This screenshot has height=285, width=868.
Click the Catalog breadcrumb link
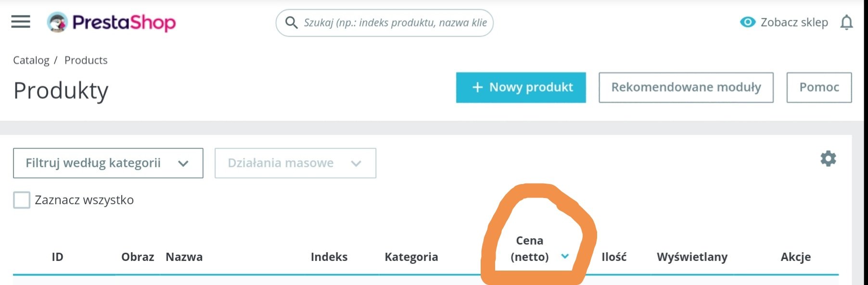(31, 60)
